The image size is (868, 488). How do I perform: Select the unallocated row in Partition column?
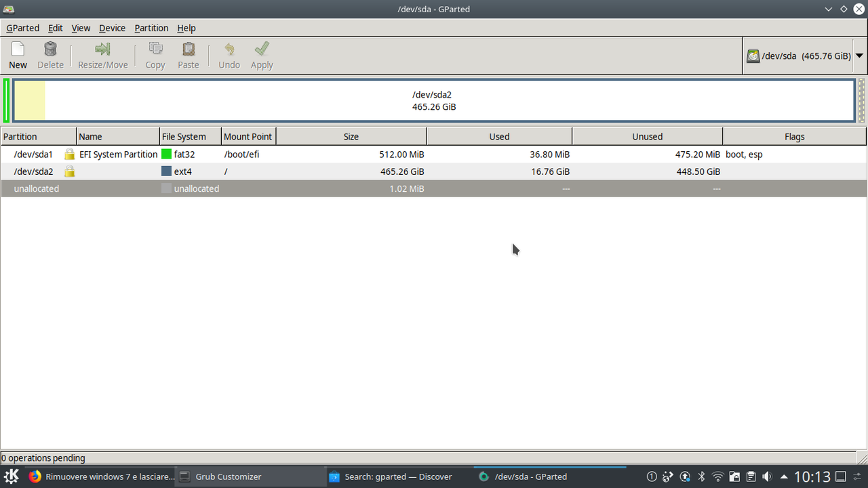[x=37, y=188]
